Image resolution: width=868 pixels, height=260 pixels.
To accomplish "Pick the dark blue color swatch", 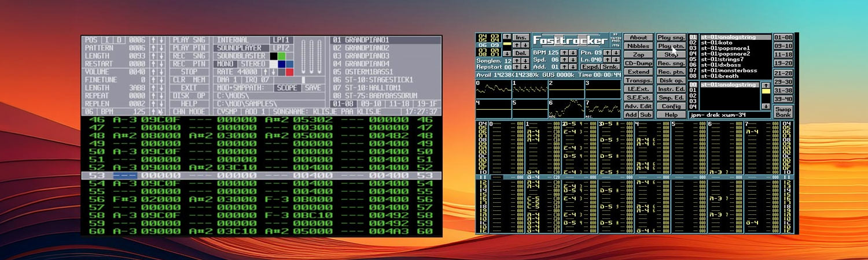I will point(281,64).
